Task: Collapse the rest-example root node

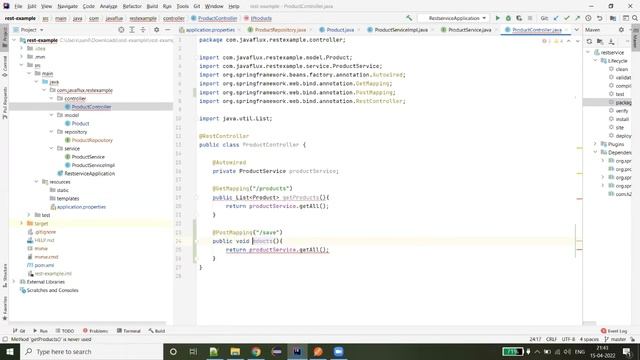Action: (x=14, y=40)
